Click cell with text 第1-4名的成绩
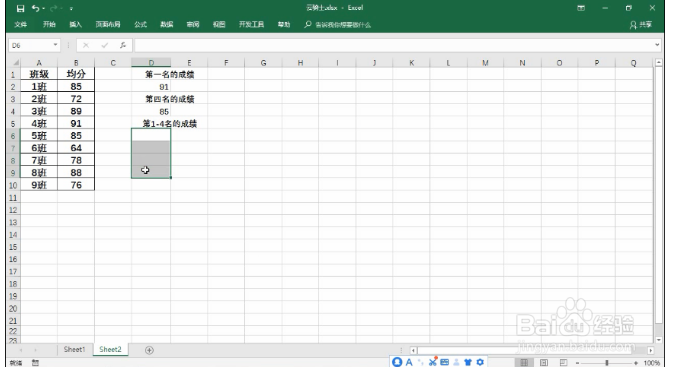Viewport: 673px width, 370px height. point(170,124)
